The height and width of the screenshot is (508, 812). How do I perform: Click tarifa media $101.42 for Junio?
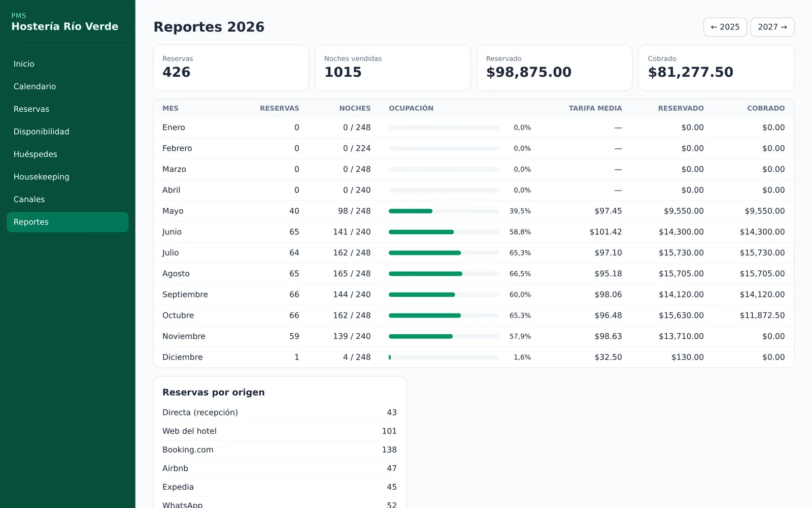[x=605, y=232]
